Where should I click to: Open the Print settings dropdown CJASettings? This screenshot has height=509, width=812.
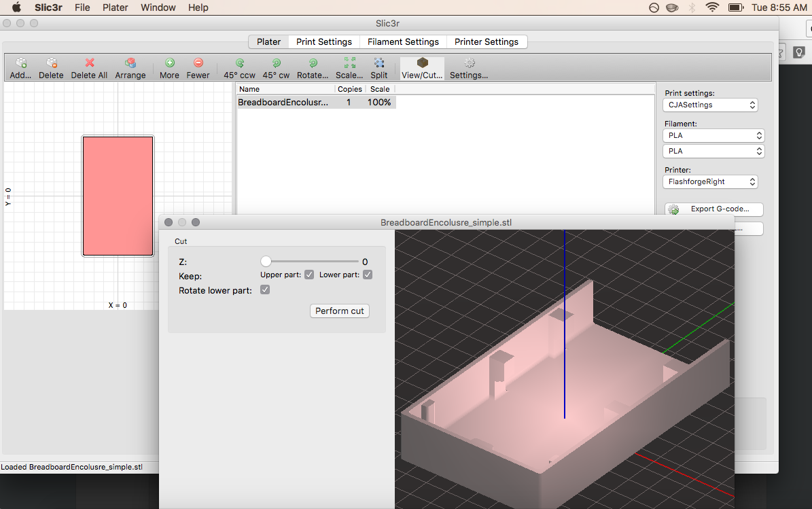[x=711, y=105]
